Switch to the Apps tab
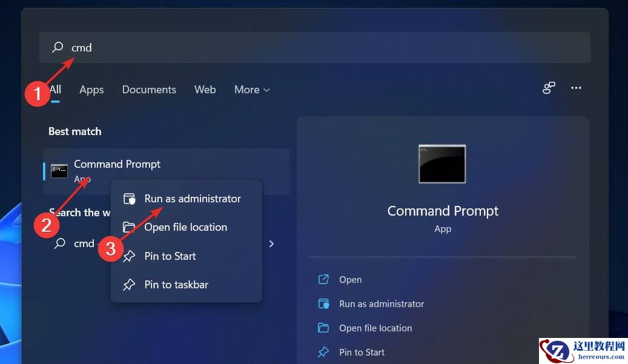This screenshot has width=628, height=364. point(91,90)
